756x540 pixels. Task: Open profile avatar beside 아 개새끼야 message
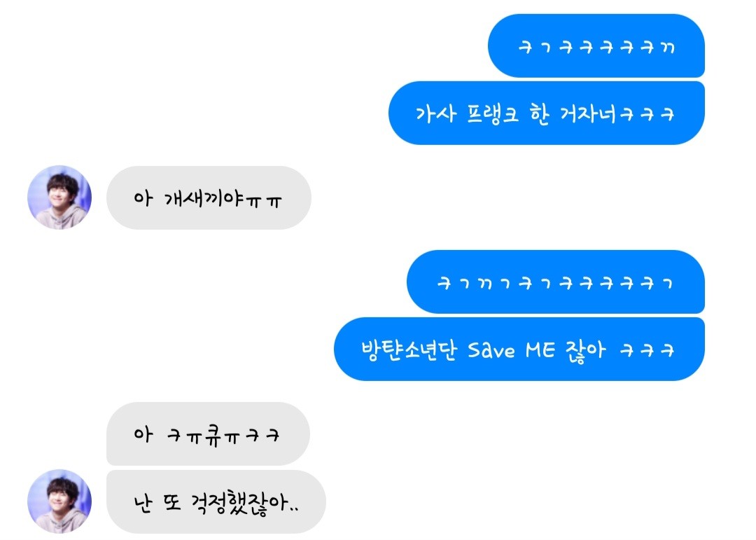[x=59, y=198]
